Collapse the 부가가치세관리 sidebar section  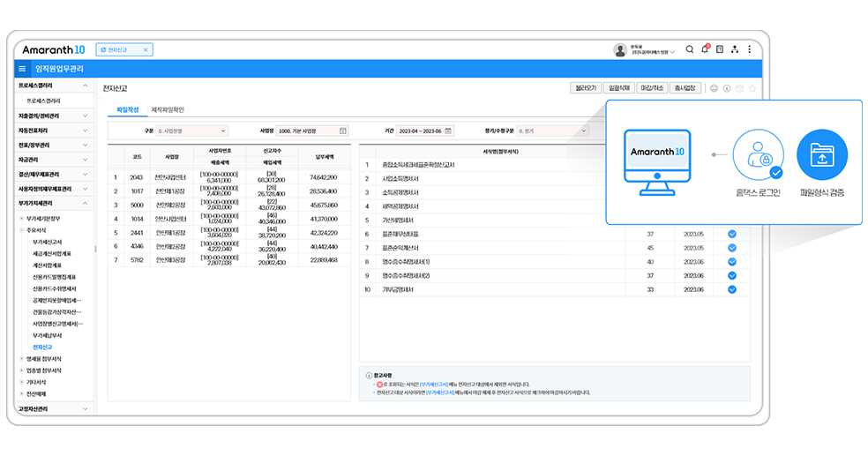pyautogui.click(x=85, y=203)
